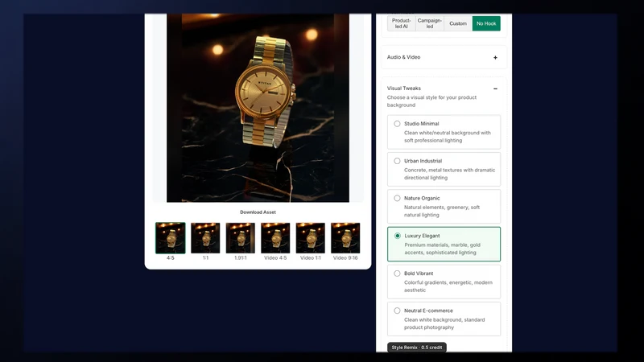Click 'Clean white/neutral background with soft professional lighting'
644x362 pixels.
[x=448, y=137]
